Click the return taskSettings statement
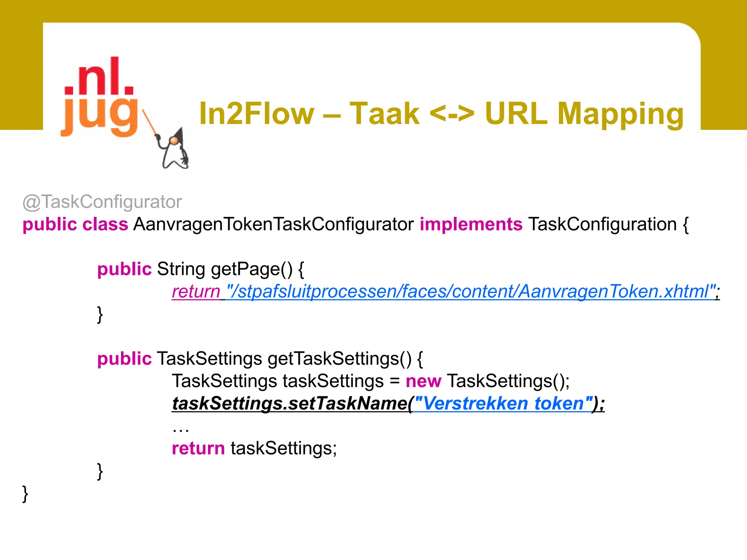Image resolution: width=747 pixels, height=560 pixels. [254, 448]
